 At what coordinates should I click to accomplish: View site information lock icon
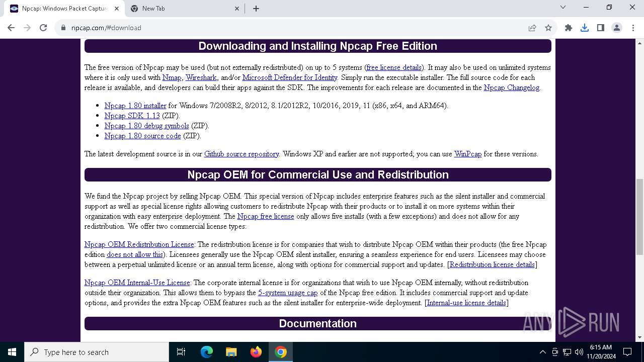63,28
